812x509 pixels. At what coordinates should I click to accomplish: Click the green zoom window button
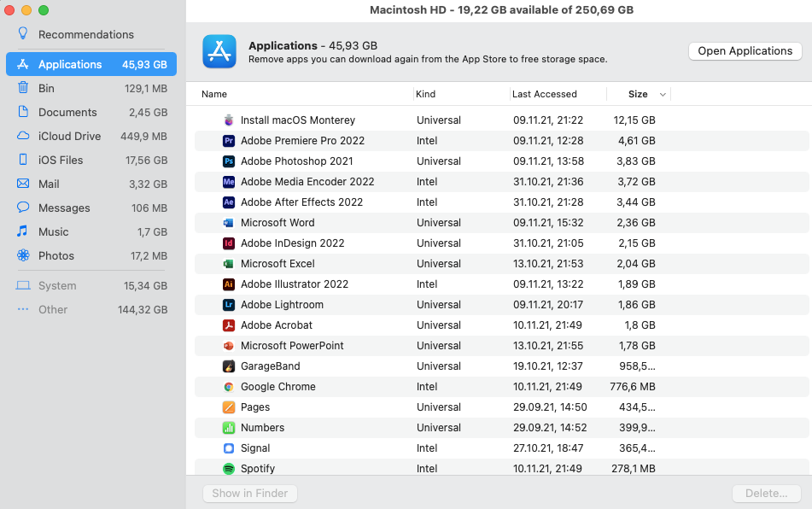(44, 10)
